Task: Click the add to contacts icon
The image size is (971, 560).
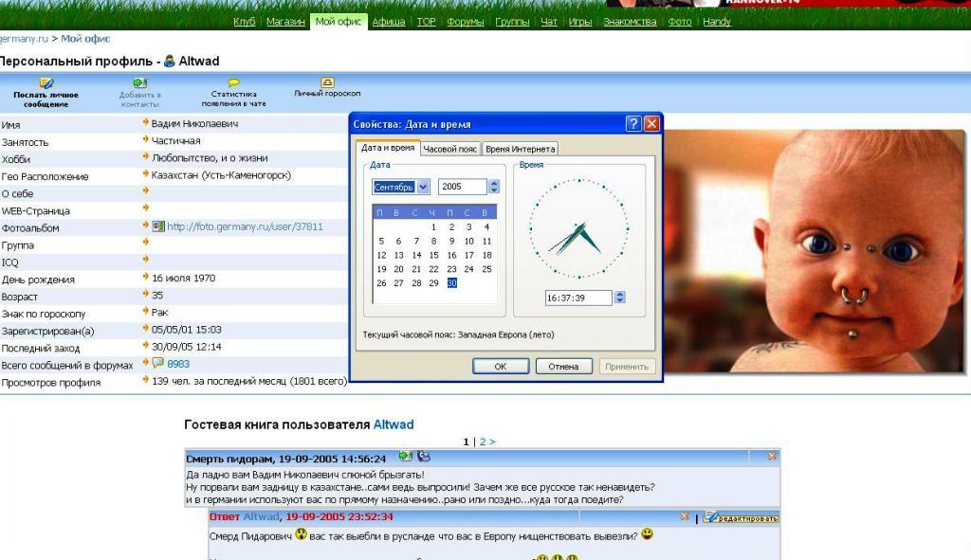Action: point(139,83)
